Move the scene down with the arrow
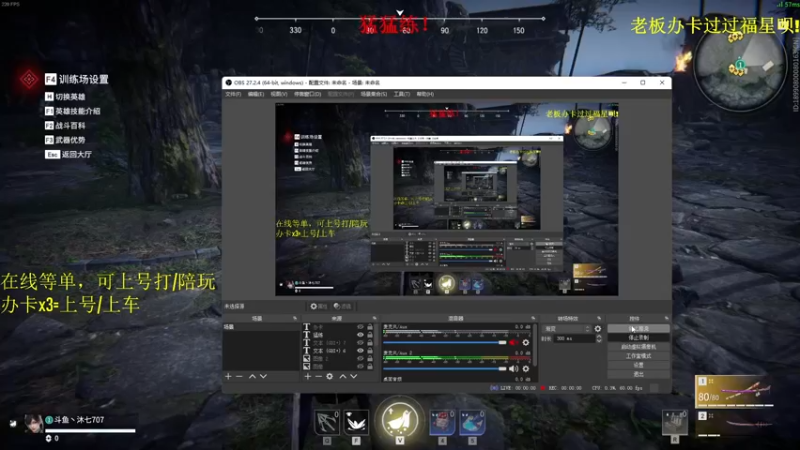This screenshot has height=450, width=800. click(x=263, y=376)
